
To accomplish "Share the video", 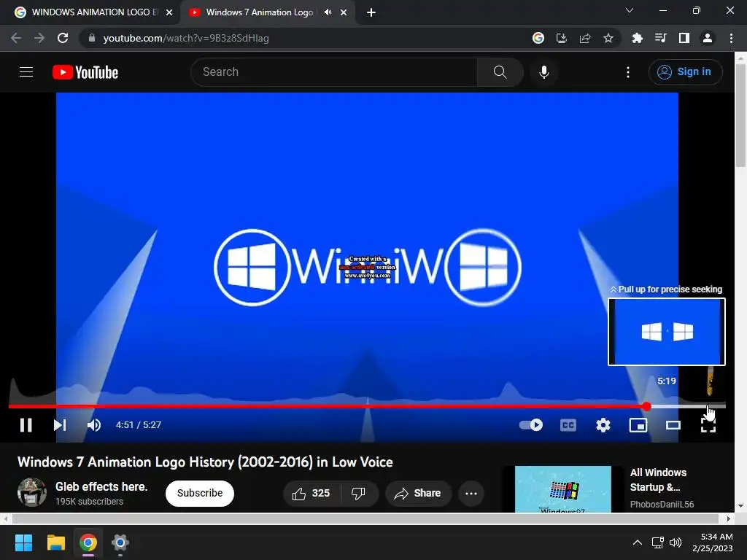I will click(418, 494).
